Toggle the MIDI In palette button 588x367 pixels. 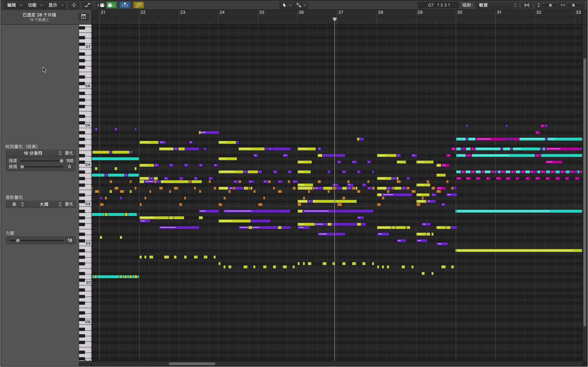(x=101, y=5)
